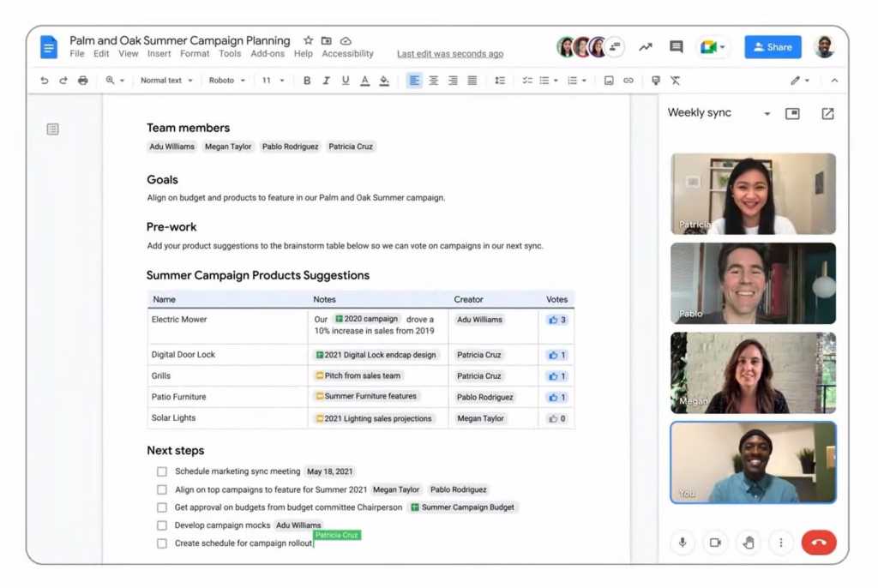Apply italic formatting
The width and height of the screenshot is (878, 588).
[326, 81]
